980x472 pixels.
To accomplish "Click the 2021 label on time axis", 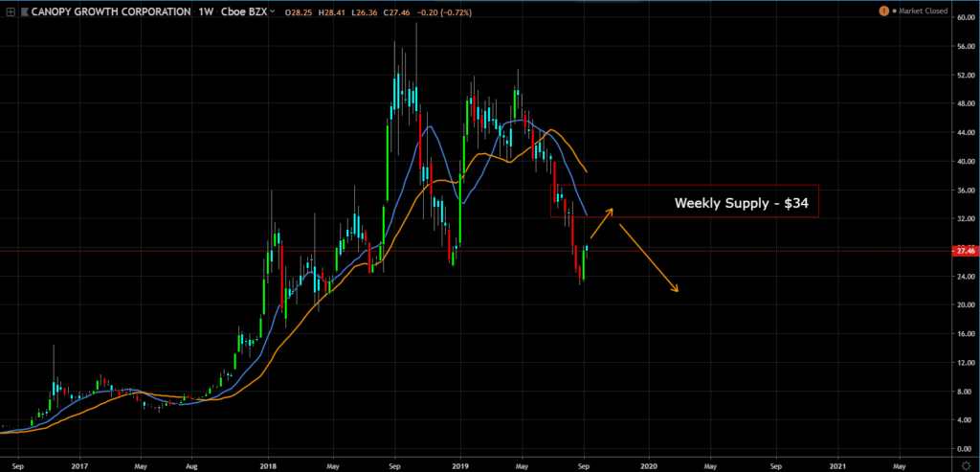I will (838, 465).
